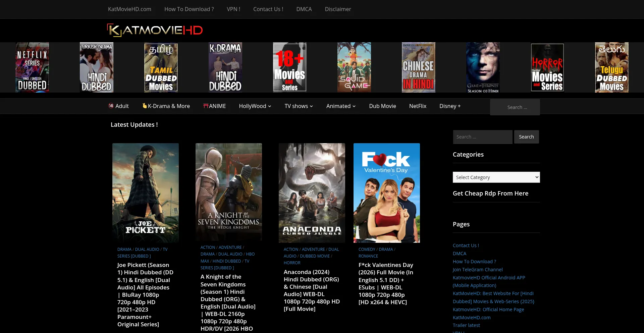Viewport: 644px width, 333px height.
Task: Click the hand icon beside K-Drama & More
Action: point(145,106)
